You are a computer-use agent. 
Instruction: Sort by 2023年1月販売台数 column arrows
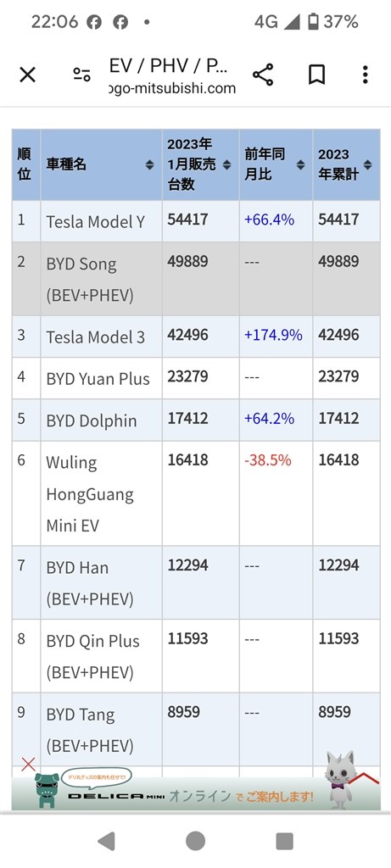click(x=226, y=164)
